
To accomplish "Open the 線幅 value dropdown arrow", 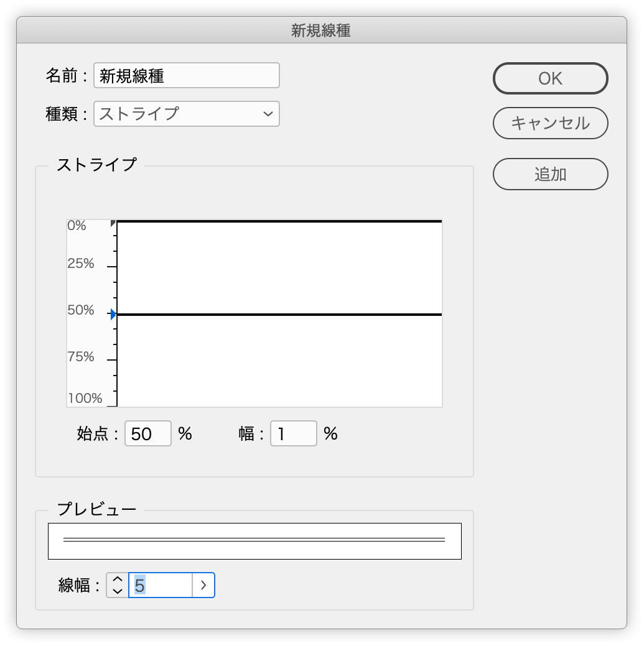I will point(203,585).
